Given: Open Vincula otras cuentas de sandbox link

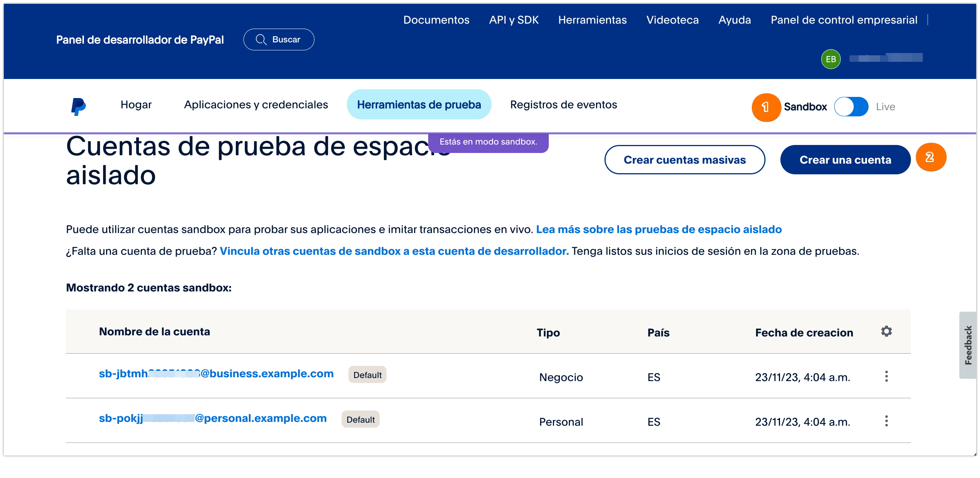Looking at the screenshot, I should [x=394, y=251].
